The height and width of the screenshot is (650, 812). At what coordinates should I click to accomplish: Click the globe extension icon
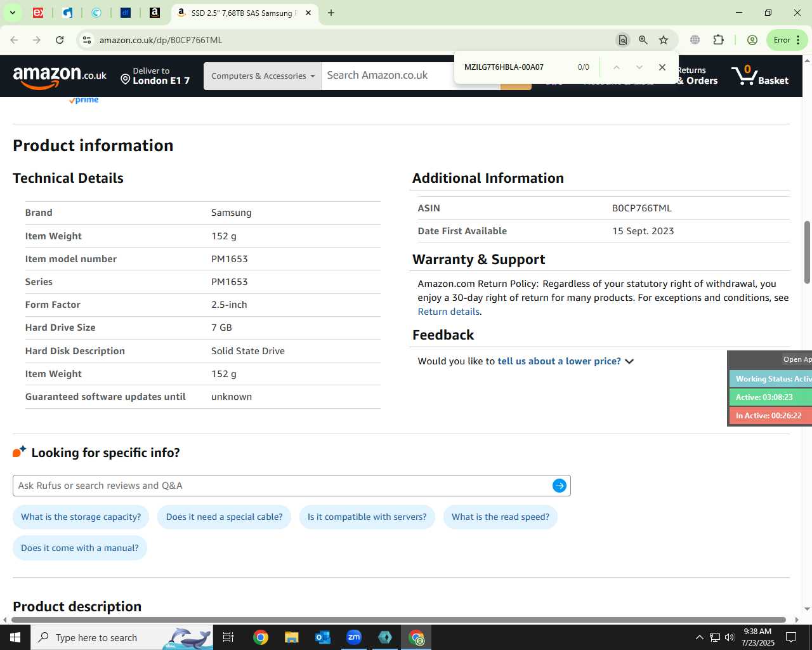pyautogui.click(x=695, y=40)
